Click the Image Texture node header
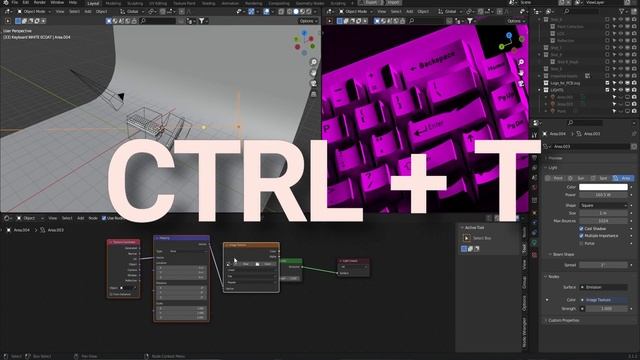Viewport: 640px width, 360px height. tap(251, 245)
